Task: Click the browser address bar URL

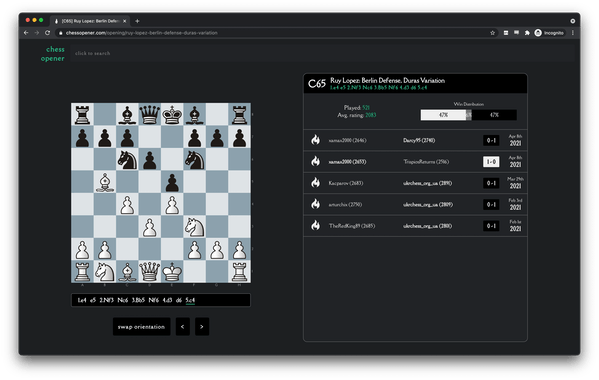Action: [x=141, y=33]
